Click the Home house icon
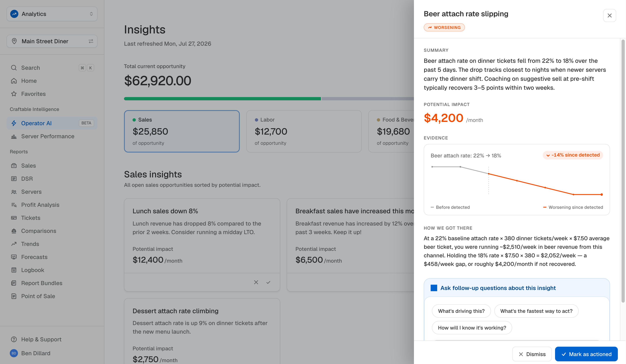This screenshot has width=626, height=364. (x=14, y=81)
